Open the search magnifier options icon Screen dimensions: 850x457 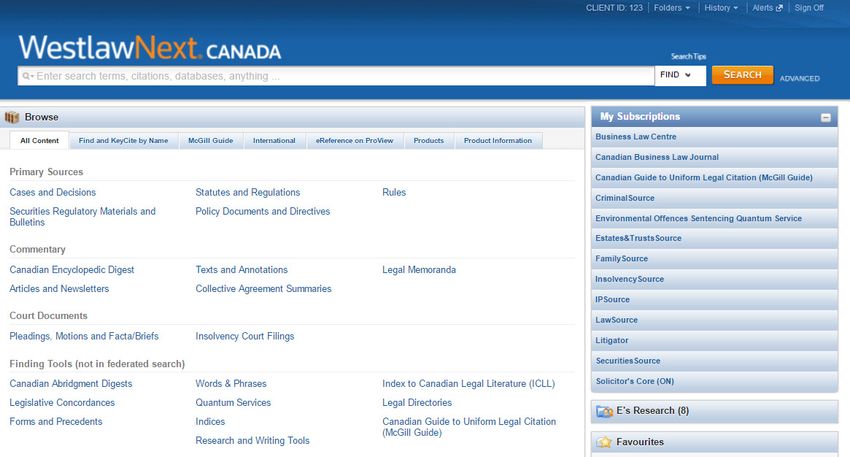tap(28, 76)
